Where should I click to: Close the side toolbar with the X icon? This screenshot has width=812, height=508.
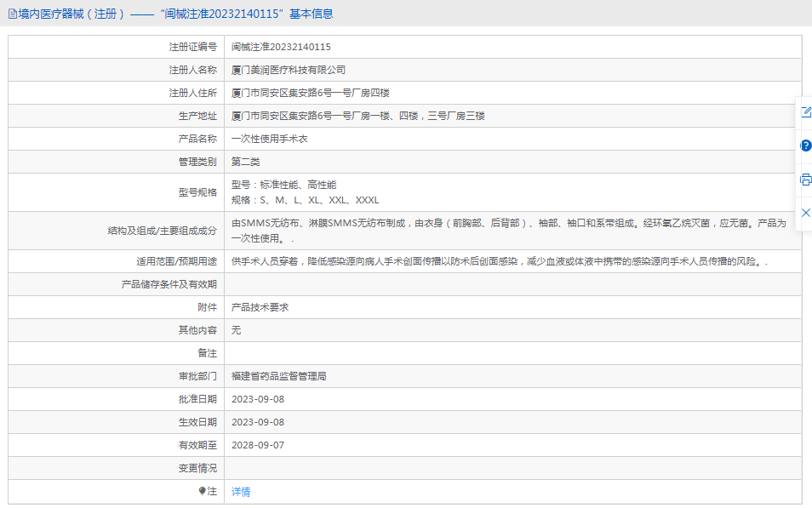click(x=806, y=213)
